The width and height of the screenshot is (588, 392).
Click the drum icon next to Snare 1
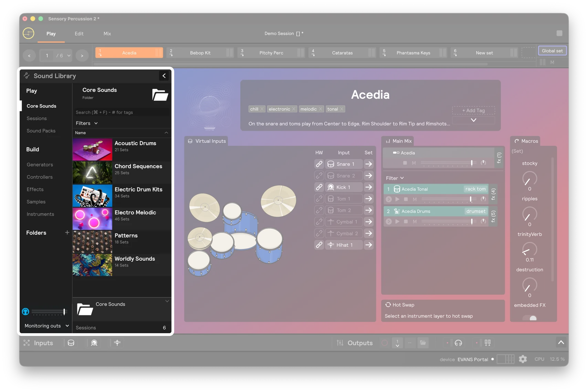coord(330,164)
